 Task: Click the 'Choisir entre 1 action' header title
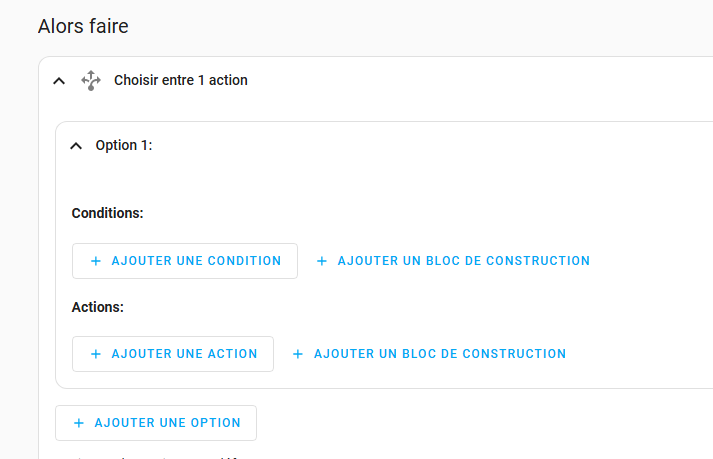point(181,80)
